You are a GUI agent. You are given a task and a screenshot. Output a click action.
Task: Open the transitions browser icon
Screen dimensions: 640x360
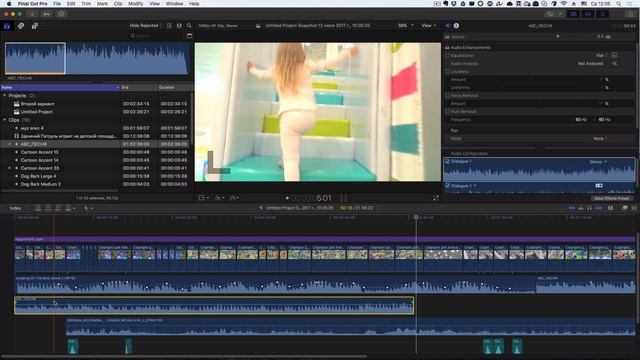click(634, 208)
